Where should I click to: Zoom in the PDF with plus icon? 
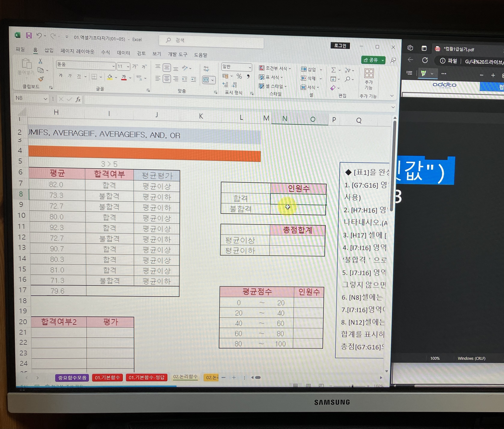coord(493,75)
